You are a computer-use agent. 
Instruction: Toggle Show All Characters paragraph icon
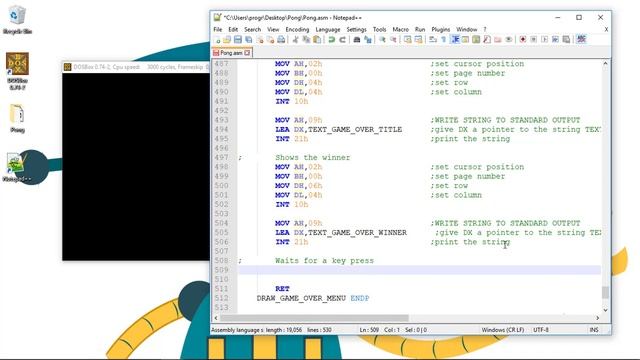444,40
